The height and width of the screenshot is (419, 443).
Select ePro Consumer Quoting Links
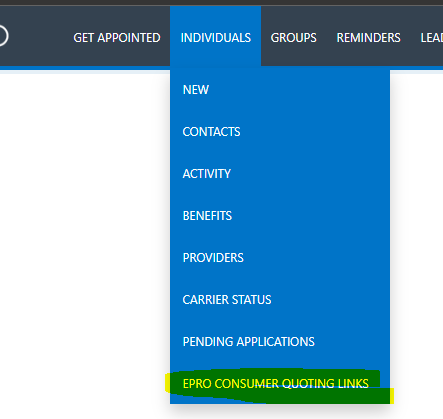[275, 384]
